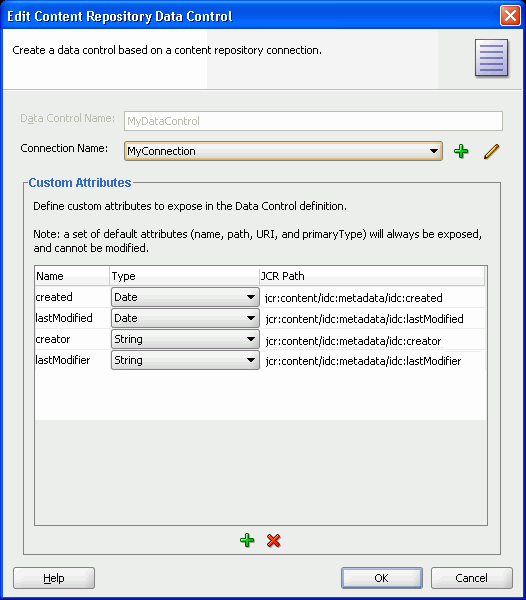Remove attribute with the red X icon

click(x=274, y=540)
